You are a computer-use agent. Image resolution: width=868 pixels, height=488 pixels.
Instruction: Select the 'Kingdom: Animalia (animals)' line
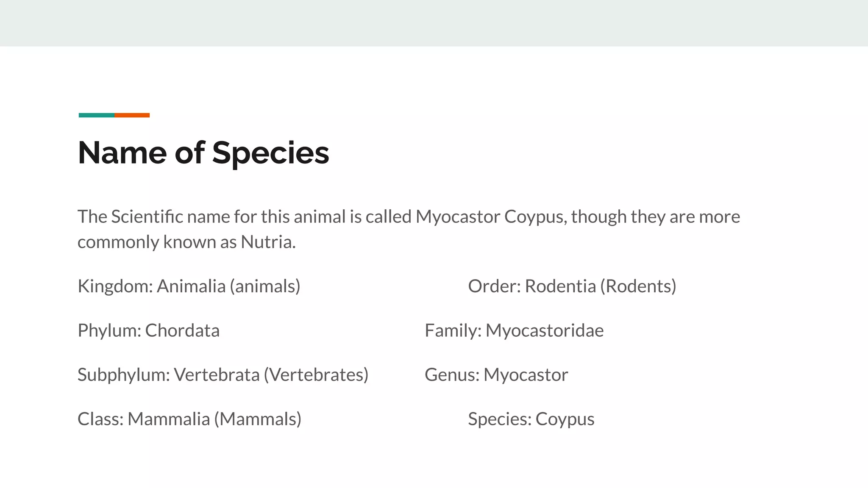[x=189, y=286]
